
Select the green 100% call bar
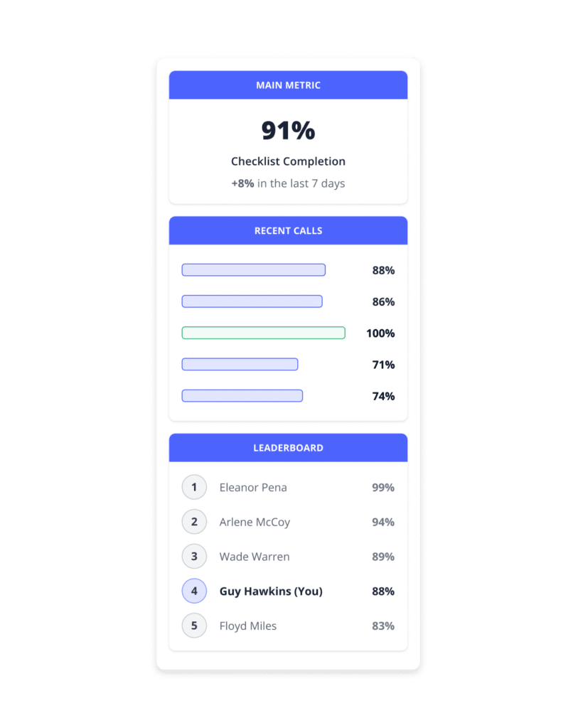pyautogui.click(x=263, y=333)
